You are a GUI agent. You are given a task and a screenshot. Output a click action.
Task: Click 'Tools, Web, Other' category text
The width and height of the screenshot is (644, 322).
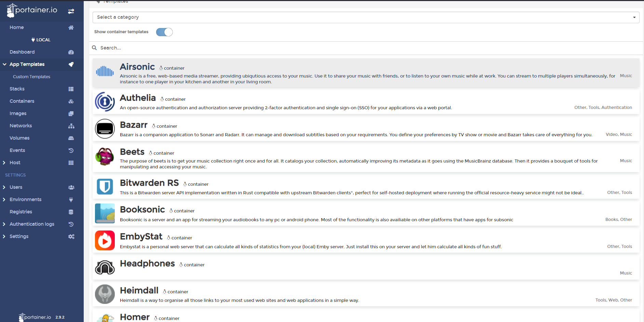click(x=614, y=300)
